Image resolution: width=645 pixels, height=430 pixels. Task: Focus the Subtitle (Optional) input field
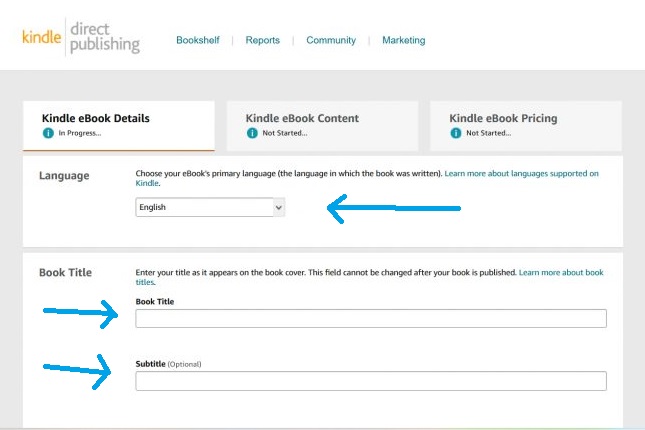(371, 381)
